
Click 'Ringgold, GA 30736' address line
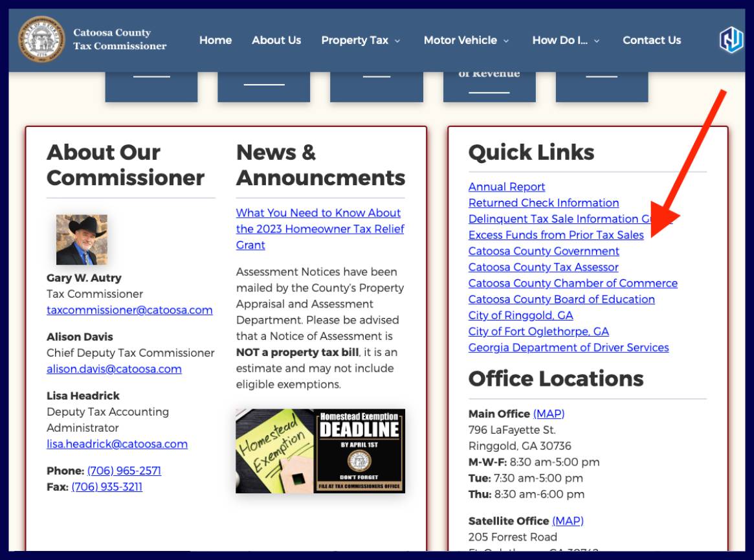coord(520,446)
